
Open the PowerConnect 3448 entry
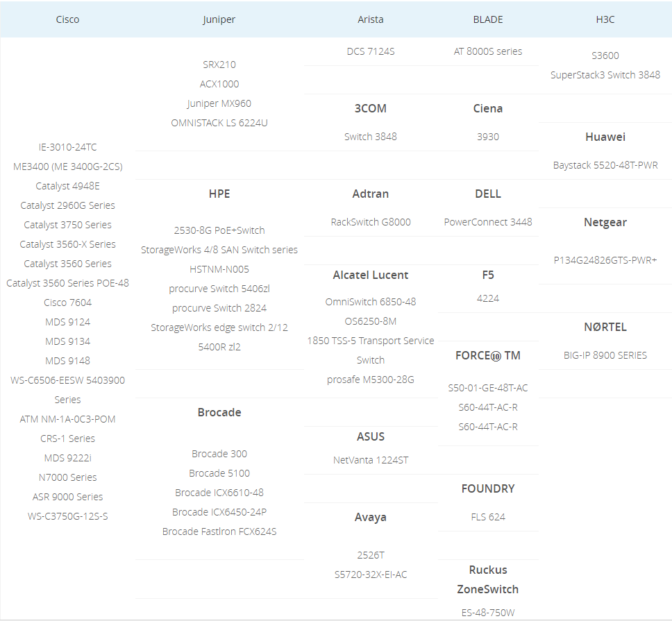[x=487, y=222]
